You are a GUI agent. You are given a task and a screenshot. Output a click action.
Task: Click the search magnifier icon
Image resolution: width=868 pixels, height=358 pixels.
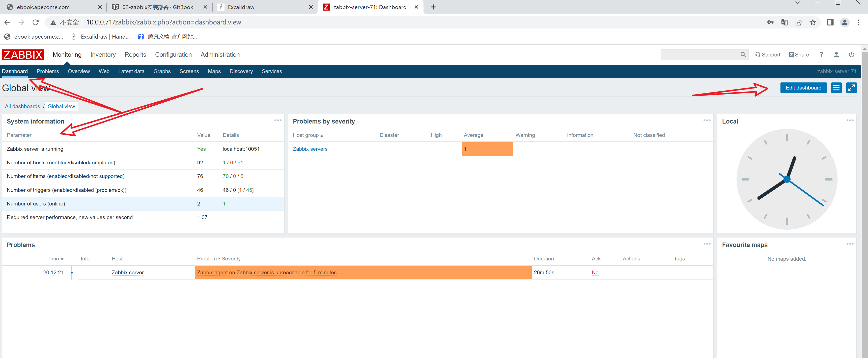[743, 54]
